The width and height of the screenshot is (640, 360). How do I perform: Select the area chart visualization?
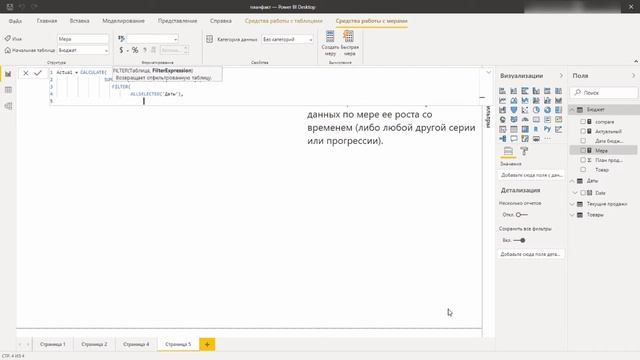click(513, 100)
